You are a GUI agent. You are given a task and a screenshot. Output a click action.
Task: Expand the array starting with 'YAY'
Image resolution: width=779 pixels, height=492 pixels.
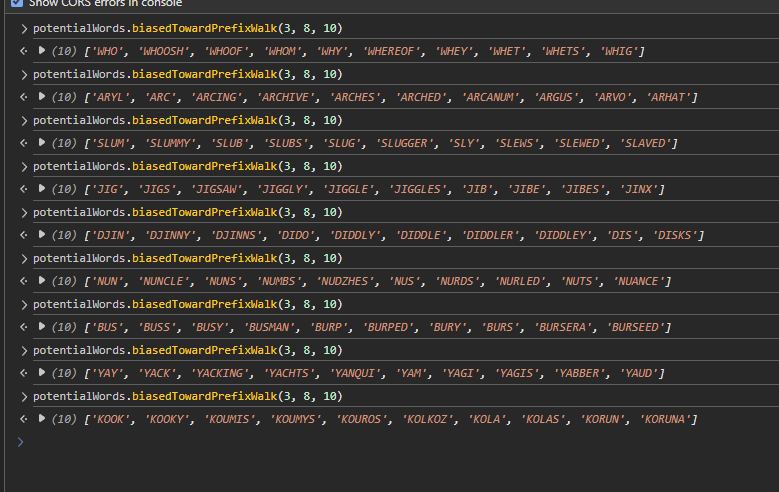click(42, 372)
